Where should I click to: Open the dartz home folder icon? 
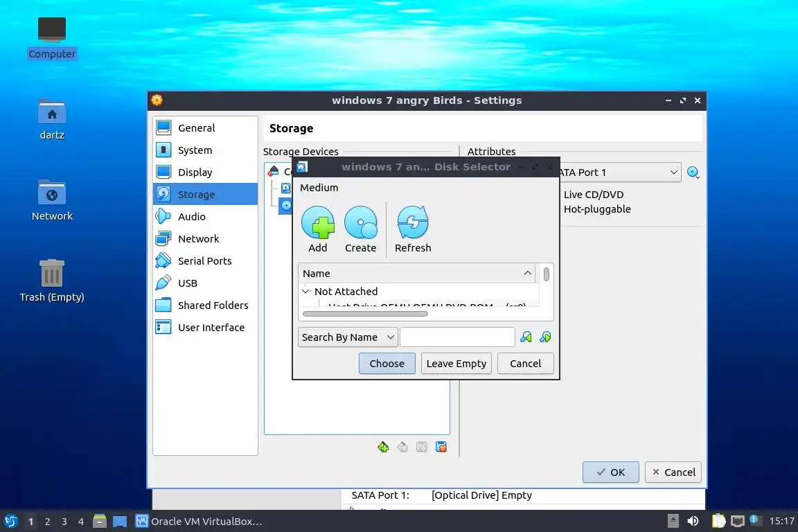[x=52, y=120]
